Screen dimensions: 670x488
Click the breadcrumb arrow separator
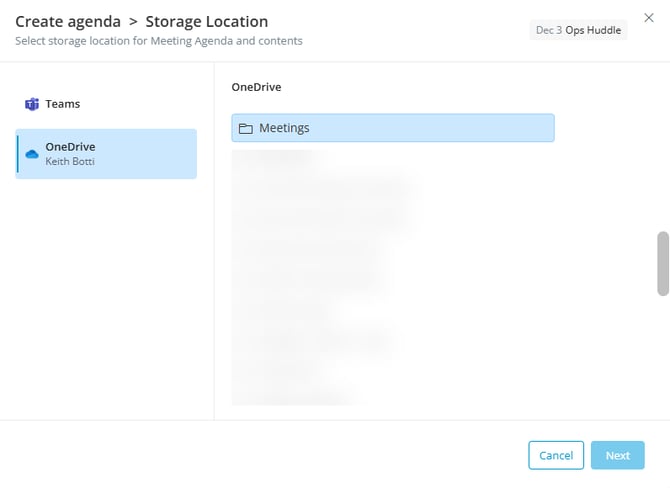point(133,21)
